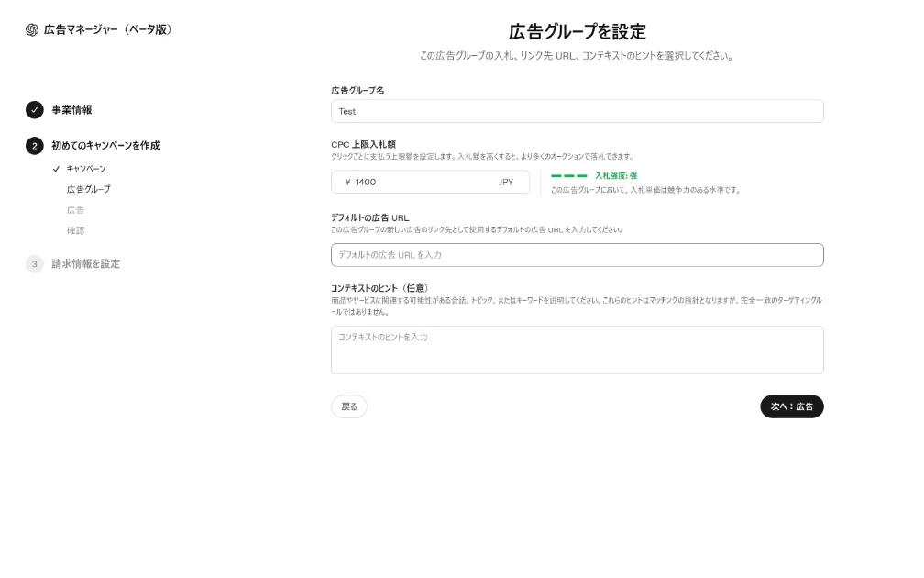Click the 入札強度: 強 label

(616, 176)
